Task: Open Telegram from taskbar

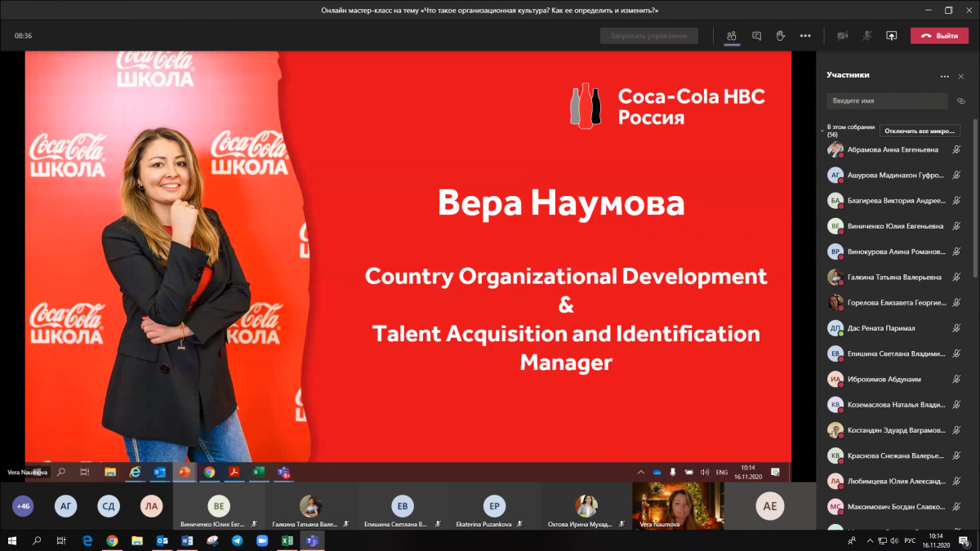Action: (237, 540)
